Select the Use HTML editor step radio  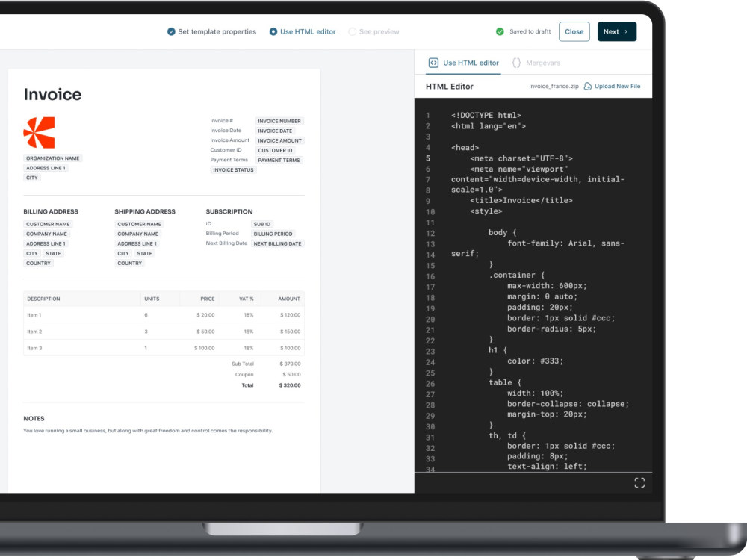pos(273,32)
